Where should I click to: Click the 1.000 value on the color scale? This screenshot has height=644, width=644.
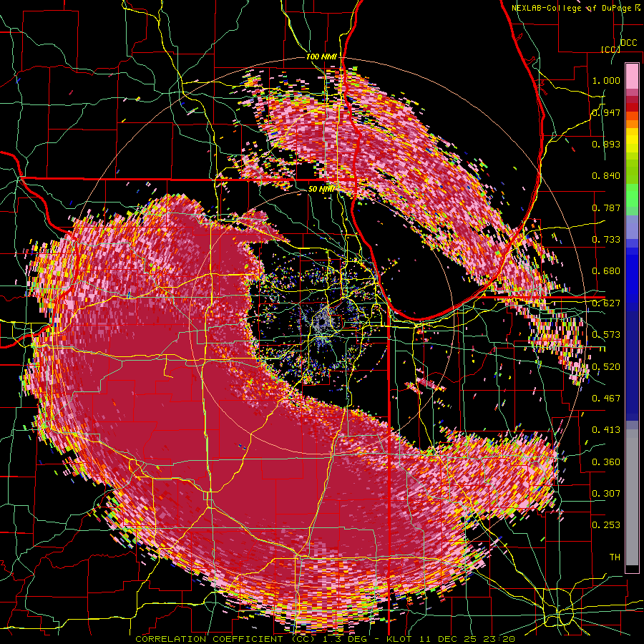pyautogui.click(x=606, y=80)
